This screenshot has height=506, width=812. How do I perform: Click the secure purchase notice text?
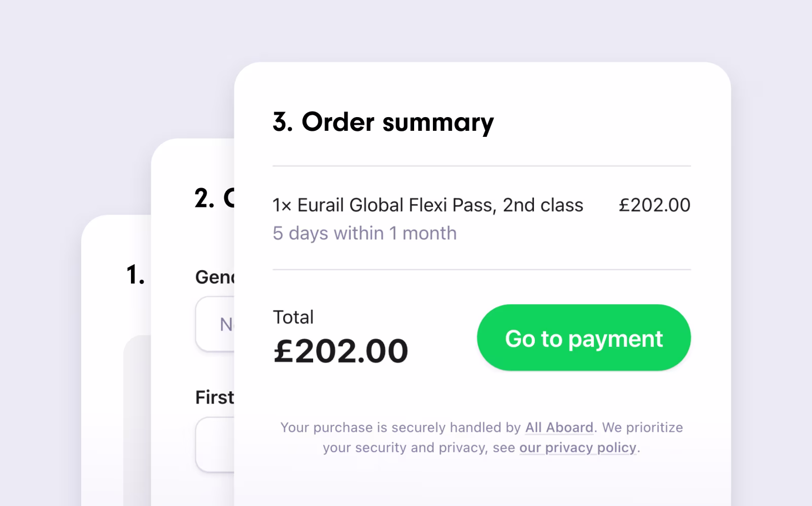pyautogui.click(x=482, y=437)
